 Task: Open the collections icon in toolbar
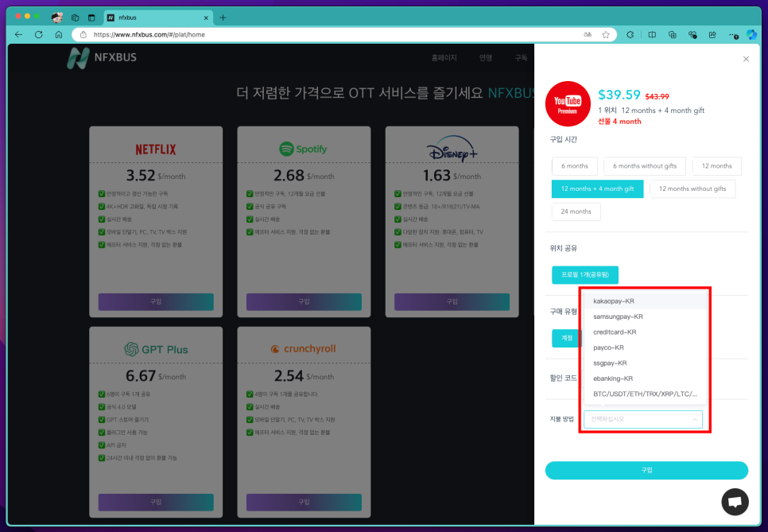coord(672,35)
